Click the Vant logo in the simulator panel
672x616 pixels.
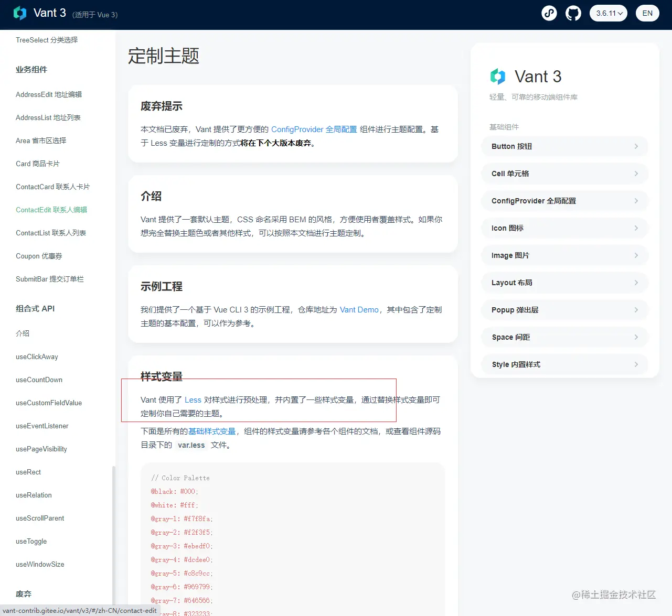tap(498, 77)
